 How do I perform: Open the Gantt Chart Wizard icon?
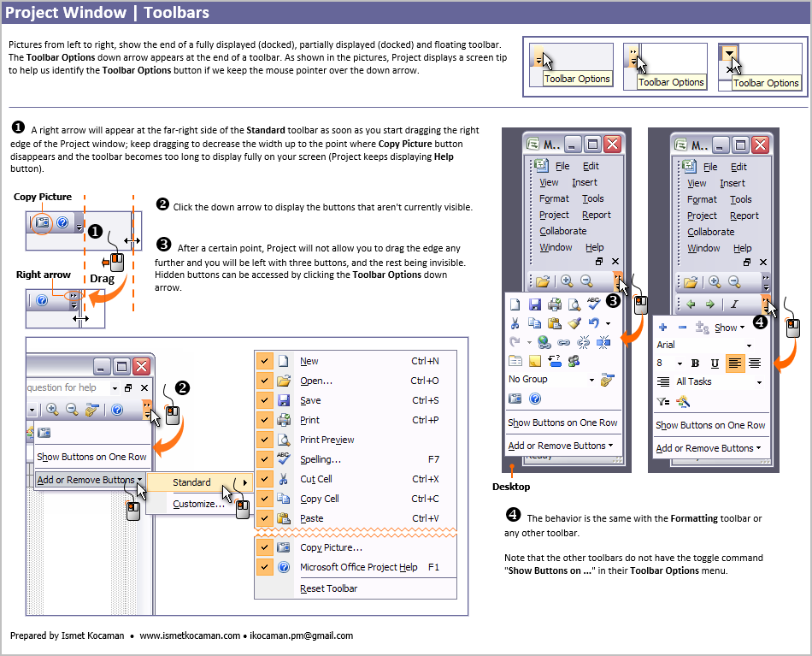(683, 401)
